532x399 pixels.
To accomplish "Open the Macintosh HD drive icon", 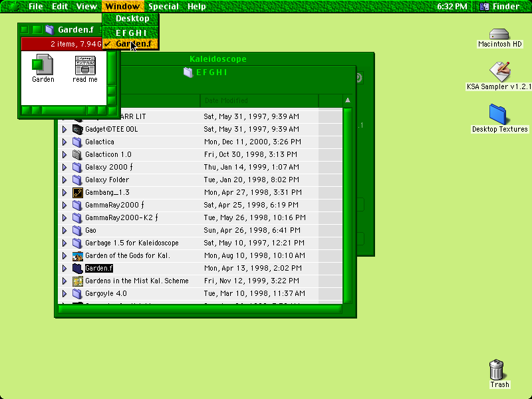I will (x=499, y=35).
